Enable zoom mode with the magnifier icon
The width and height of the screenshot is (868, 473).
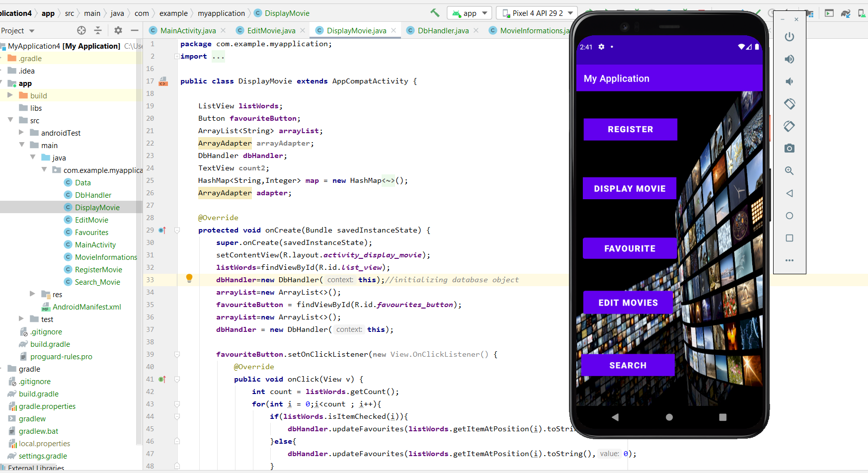790,170
